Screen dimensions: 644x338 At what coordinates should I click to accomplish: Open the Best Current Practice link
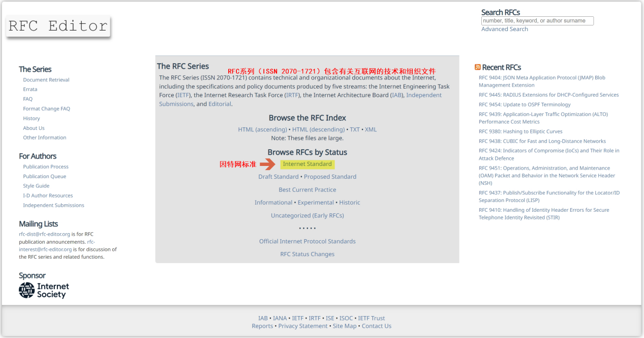(x=308, y=190)
